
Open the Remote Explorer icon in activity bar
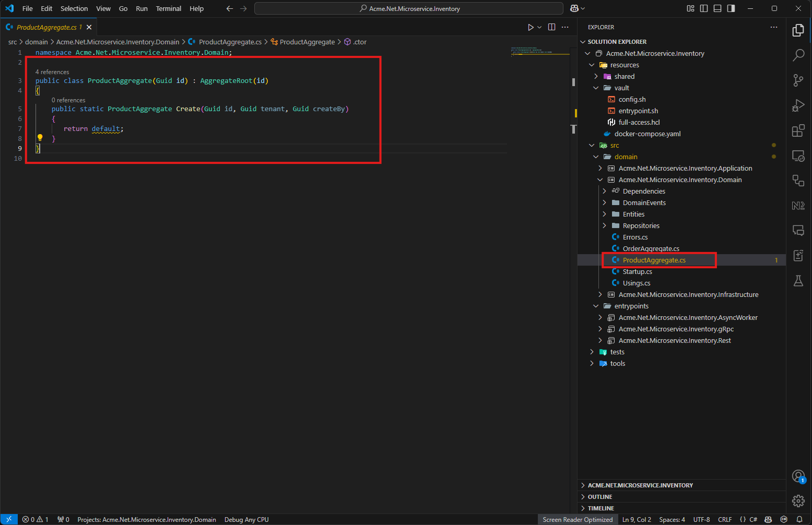pos(798,156)
